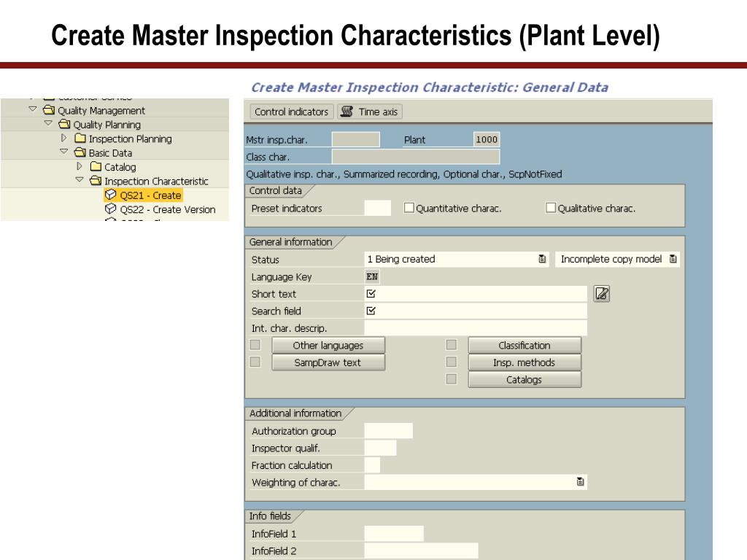747x560 pixels.
Task: Toggle the indicator box beside Other languages
Action: 255,345
